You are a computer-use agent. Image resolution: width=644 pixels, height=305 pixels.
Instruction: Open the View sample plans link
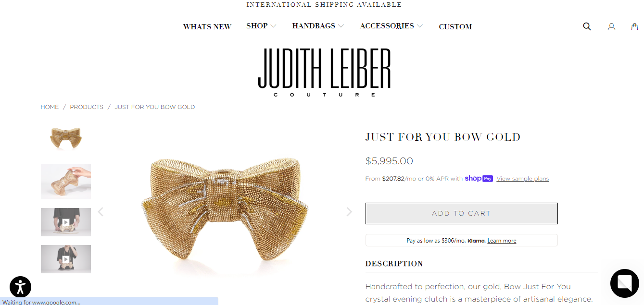pyautogui.click(x=523, y=179)
